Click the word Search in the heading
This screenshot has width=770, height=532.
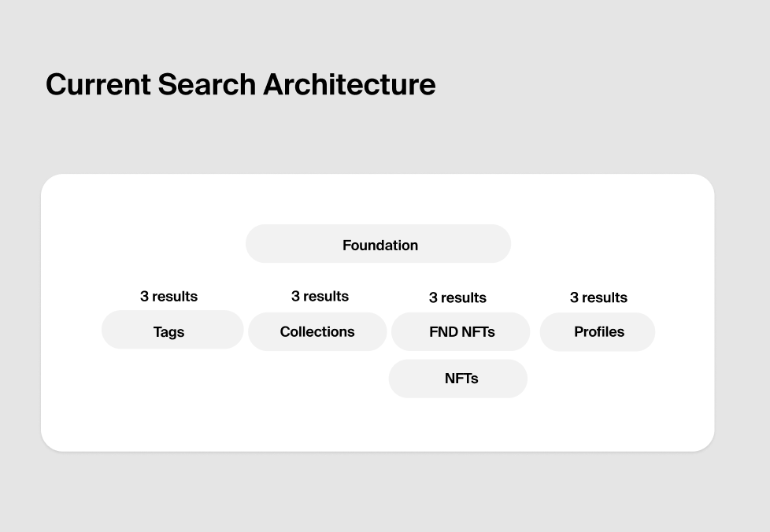pyautogui.click(x=207, y=84)
